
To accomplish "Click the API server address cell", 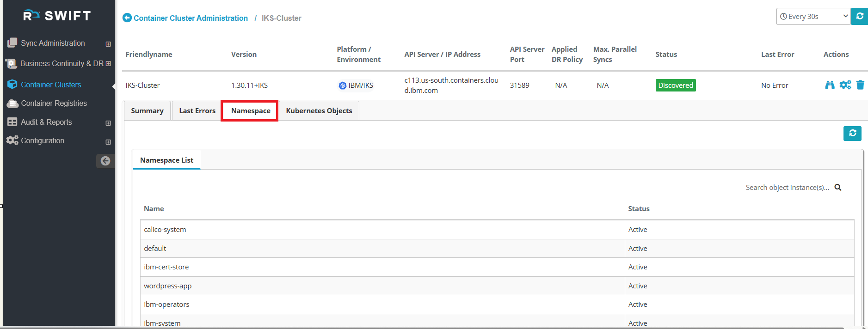I will [x=451, y=85].
